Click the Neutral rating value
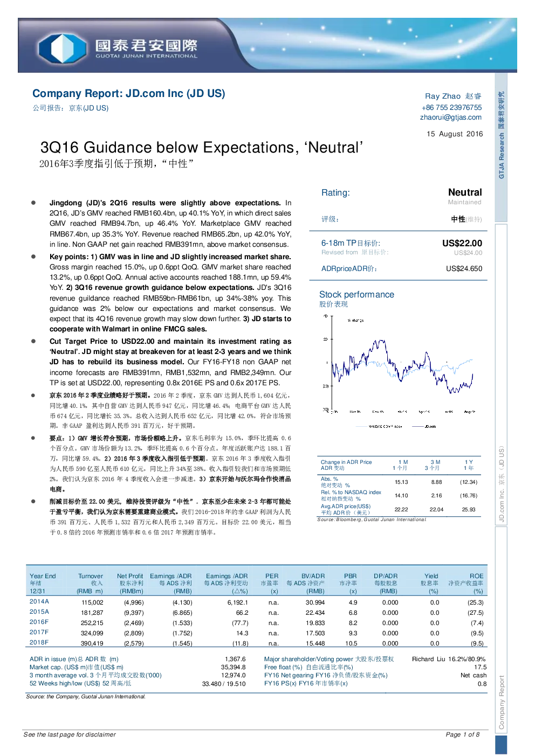 (x=465, y=192)
